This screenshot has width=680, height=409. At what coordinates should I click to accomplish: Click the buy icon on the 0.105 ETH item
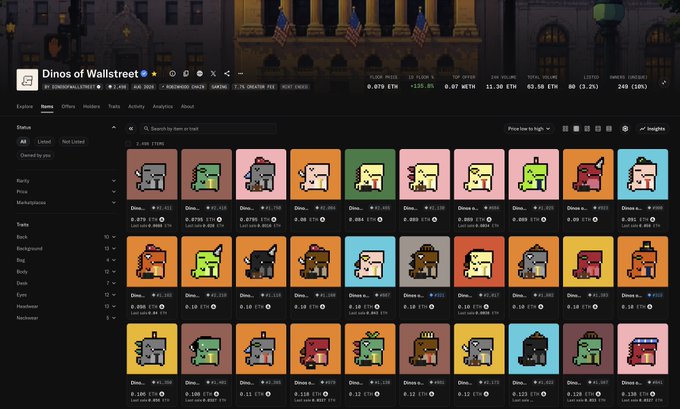(x=161, y=394)
